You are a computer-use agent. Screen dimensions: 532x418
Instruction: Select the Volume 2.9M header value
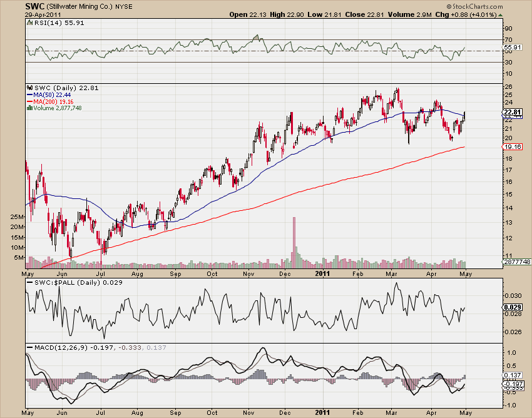[x=410, y=14]
